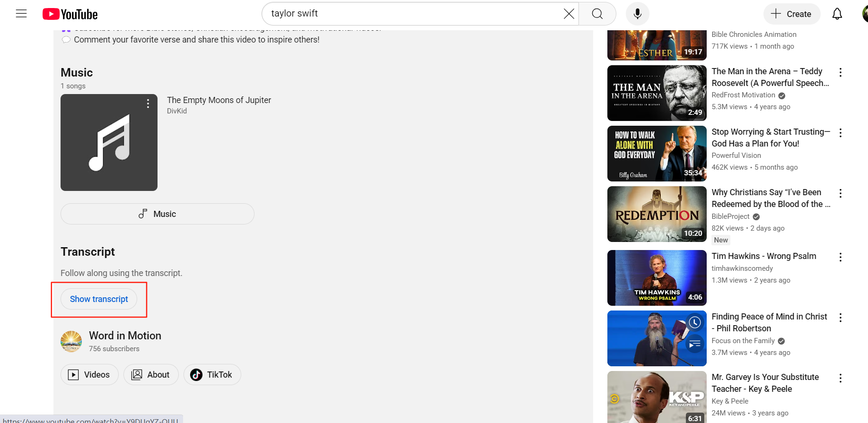Visit the Bible Chronicles Animation channel
Screen dimensions: 868x423
(x=754, y=35)
